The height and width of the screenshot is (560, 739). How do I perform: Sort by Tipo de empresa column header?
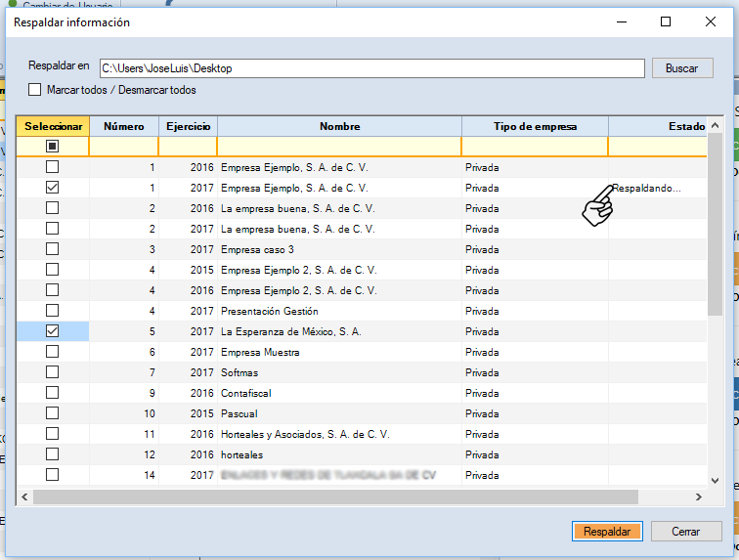pyautogui.click(x=535, y=126)
